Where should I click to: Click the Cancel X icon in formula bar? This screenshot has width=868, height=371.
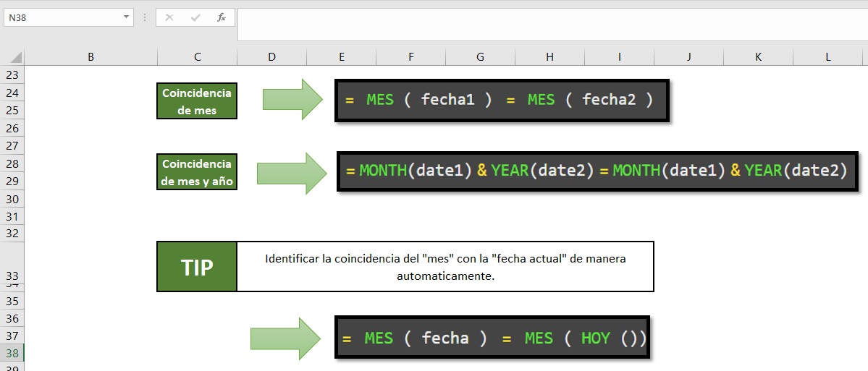pos(169,17)
